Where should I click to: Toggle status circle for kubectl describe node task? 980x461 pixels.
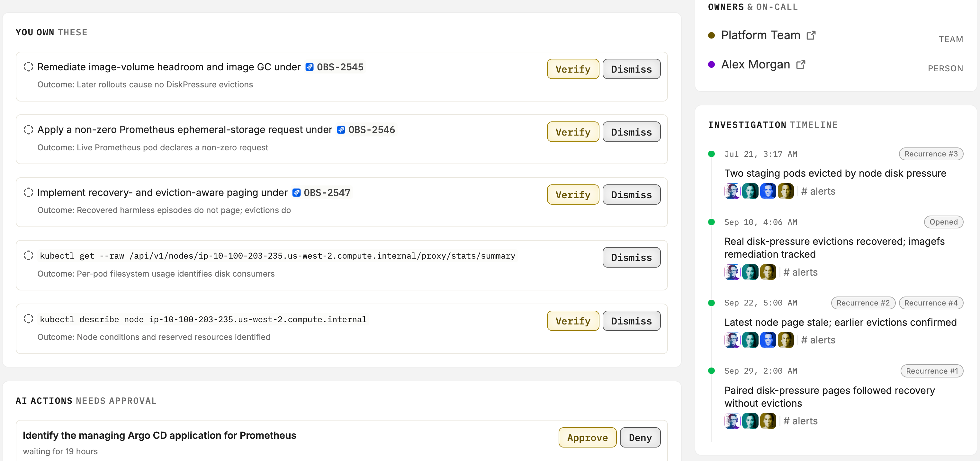pyautogui.click(x=29, y=319)
